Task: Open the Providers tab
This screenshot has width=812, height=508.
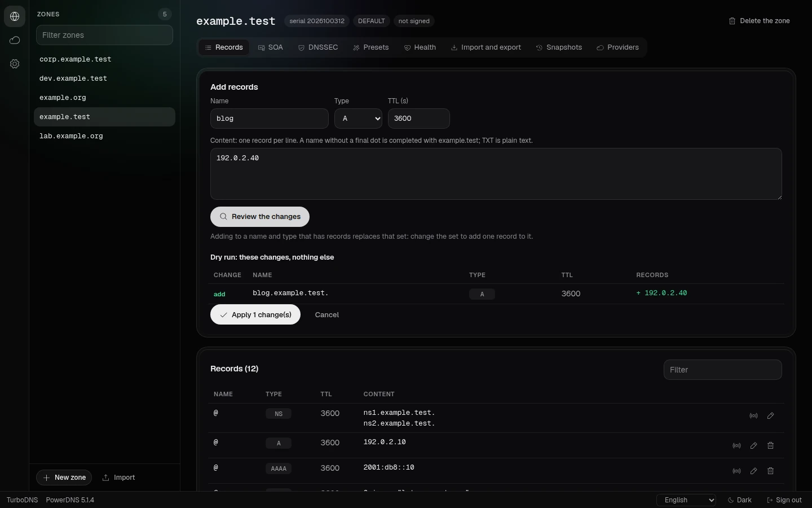Action: pyautogui.click(x=617, y=47)
